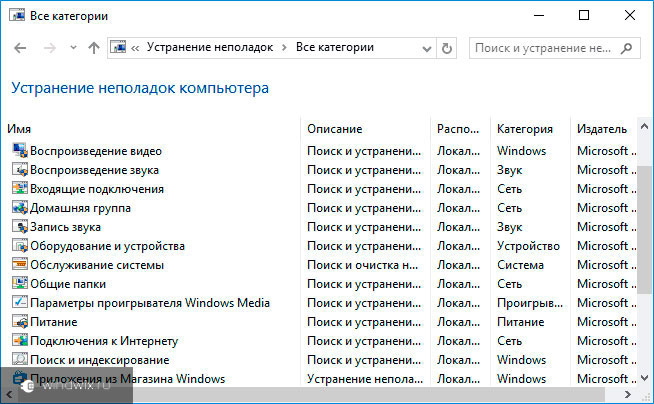Click the Воспроизведение звука troubleshooter icon
This screenshot has width=654, height=404.
(x=20, y=169)
